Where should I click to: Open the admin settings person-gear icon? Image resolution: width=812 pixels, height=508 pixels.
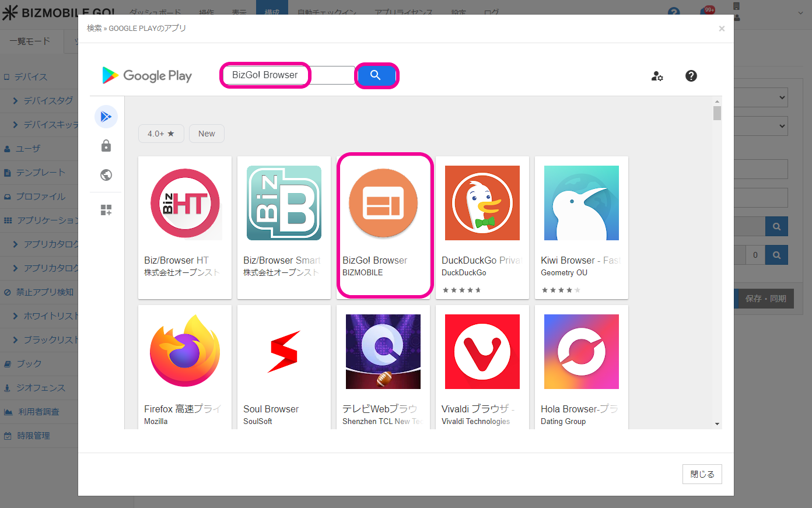click(657, 76)
